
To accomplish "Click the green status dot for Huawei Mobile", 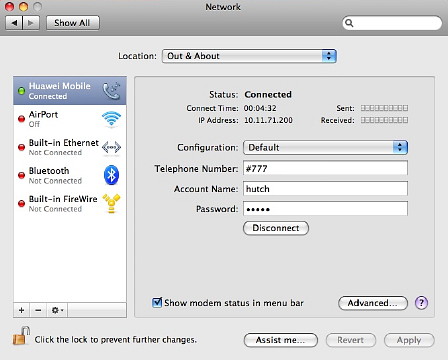I will pos(21,91).
